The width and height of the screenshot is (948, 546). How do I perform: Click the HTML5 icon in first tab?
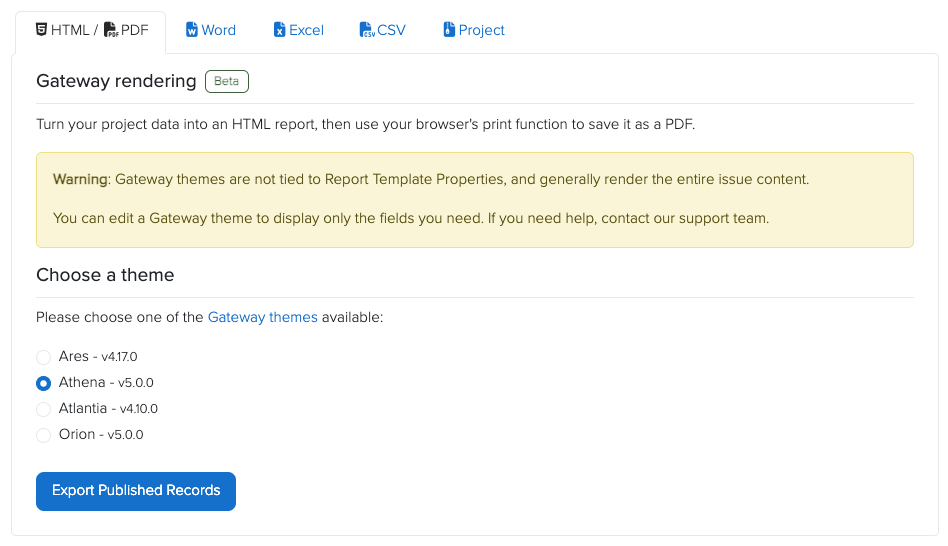[x=41, y=30]
